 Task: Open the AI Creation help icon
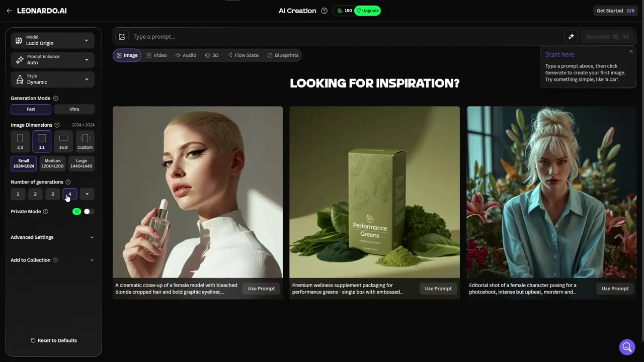(325, 11)
